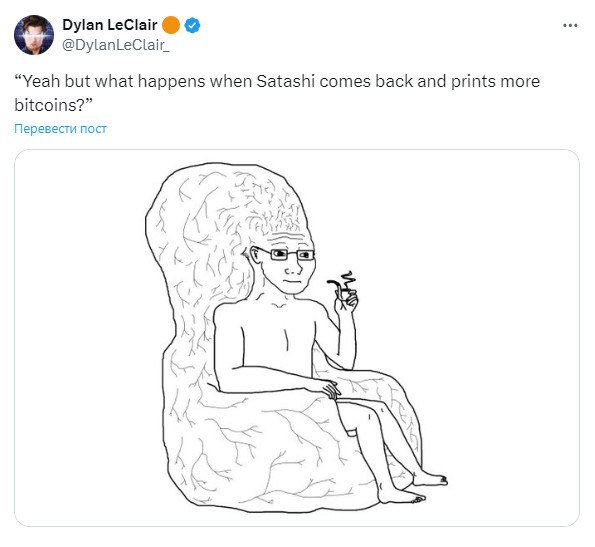Click the orange circle badge beside name

[171, 25]
